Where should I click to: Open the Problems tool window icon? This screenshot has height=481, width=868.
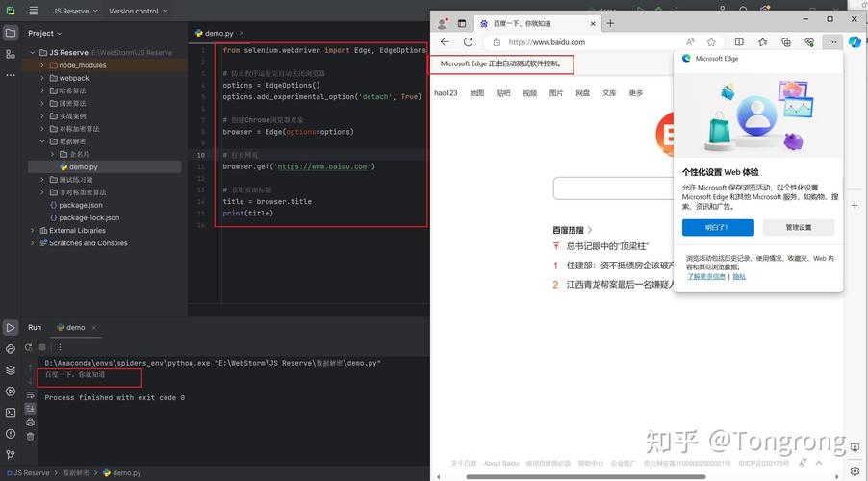click(11, 434)
